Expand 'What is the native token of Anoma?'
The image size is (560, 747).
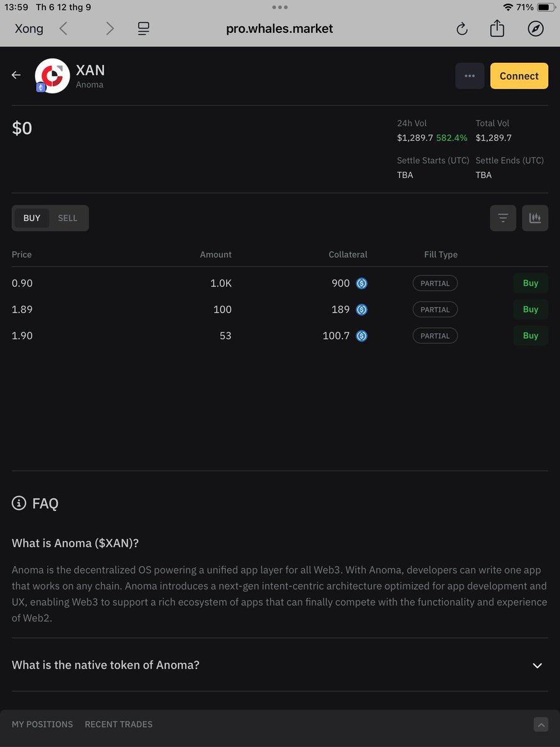pyautogui.click(x=280, y=665)
